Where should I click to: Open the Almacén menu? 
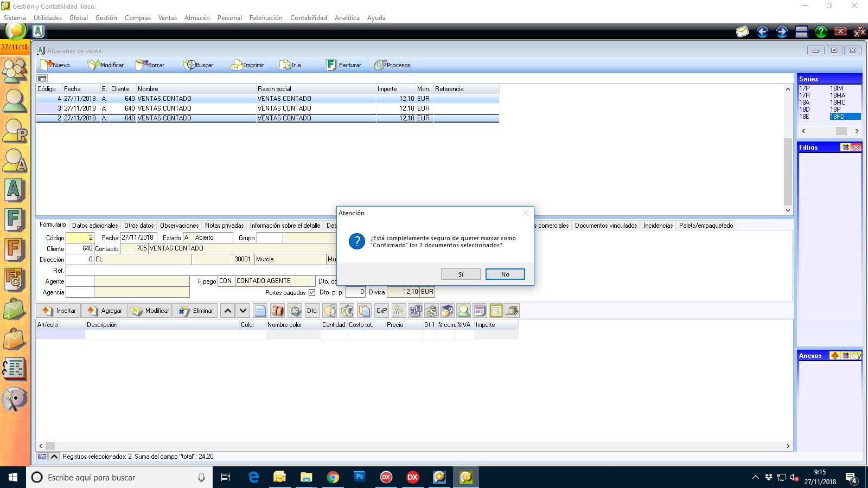pos(197,18)
